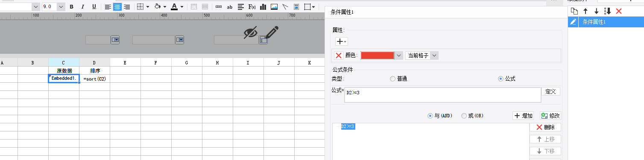Align cell text left
644x160 pixels.
[x=108, y=7]
